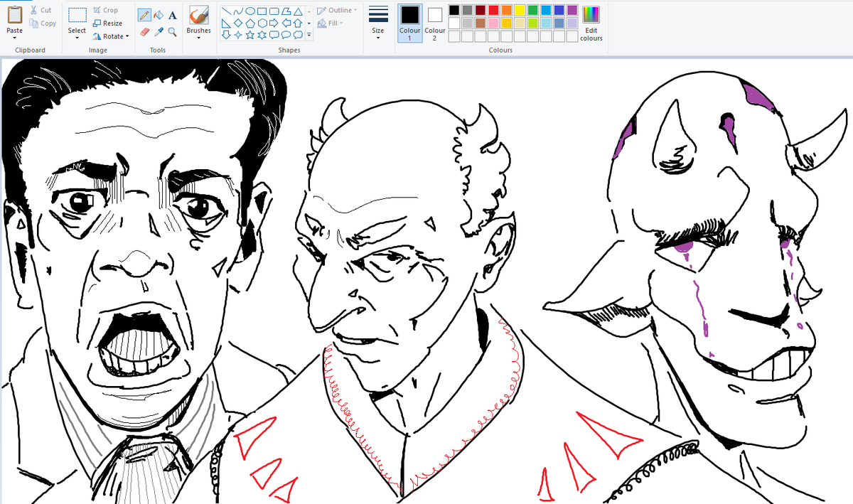Pick the lavender colour swatch
This screenshot has width=853, height=504.
tap(572, 23)
